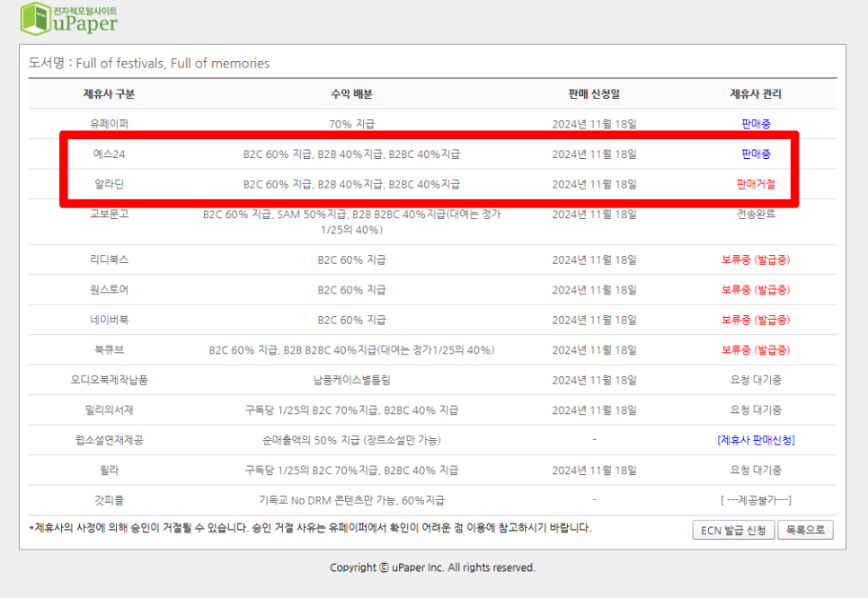Click the ECN 발급 신청 button
This screenshot has width=868, height=598.
(733, 530)
